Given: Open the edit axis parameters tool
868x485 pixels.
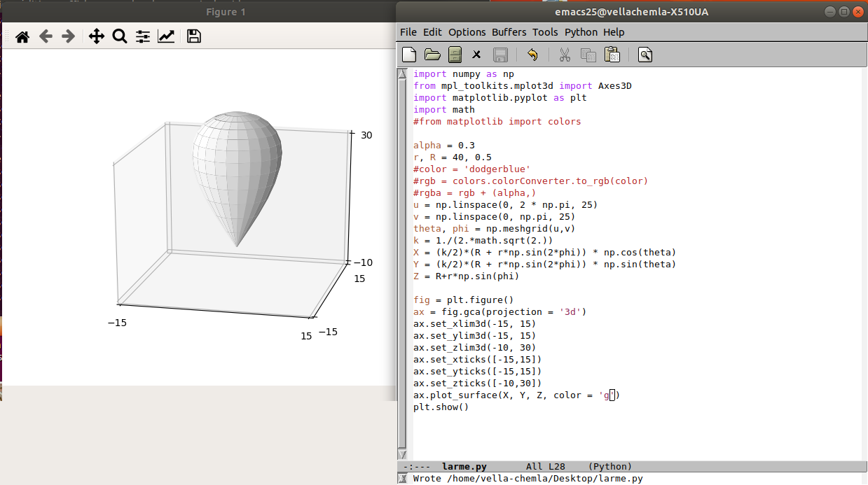Looking at the screenshot, I should tap(166, 37).
